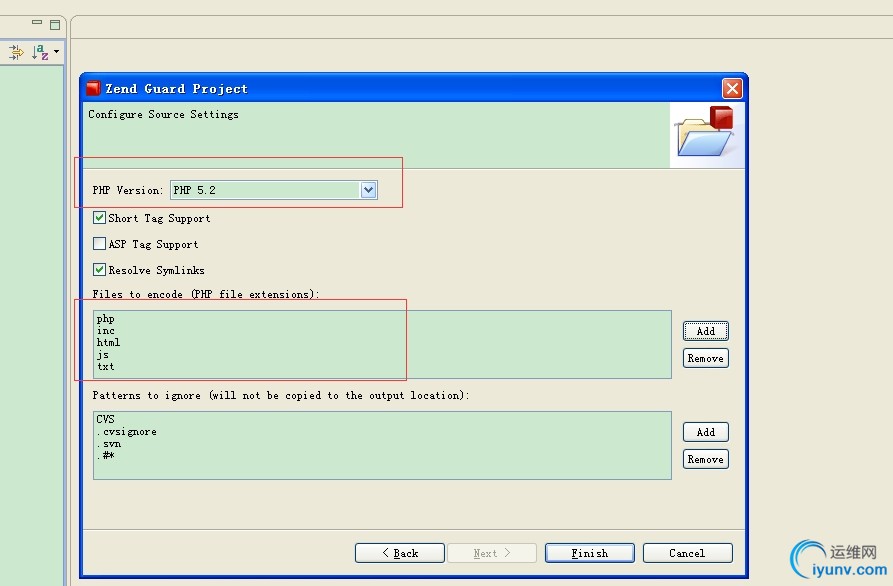The height and width of the screenshot is (586, 893).
Task: Remove a pattern to ignore
Action: (x=706, y=459)
